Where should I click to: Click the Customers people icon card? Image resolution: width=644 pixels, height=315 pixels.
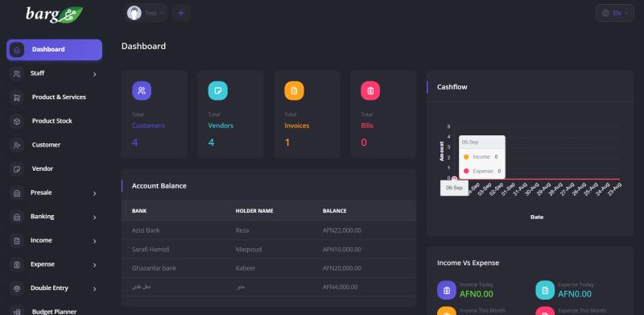pos(142,91)
